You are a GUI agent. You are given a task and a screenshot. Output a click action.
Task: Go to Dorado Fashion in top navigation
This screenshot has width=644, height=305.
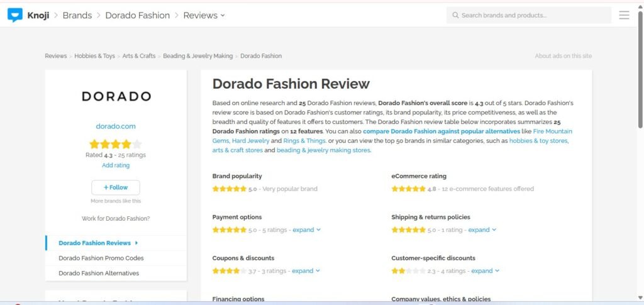(138, 15)
